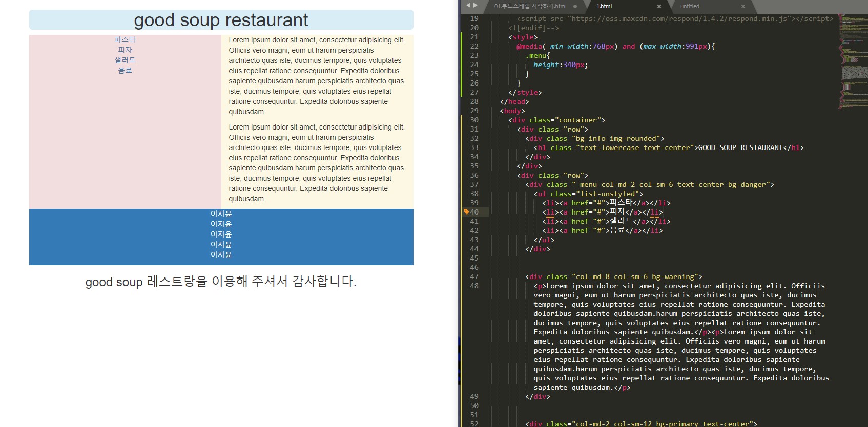This screenshot has width=868, height=427.
Task: Switch to 01.부트스트랩 시작하기.html tab
Action: pyautogui.click(x=530, y=6)
